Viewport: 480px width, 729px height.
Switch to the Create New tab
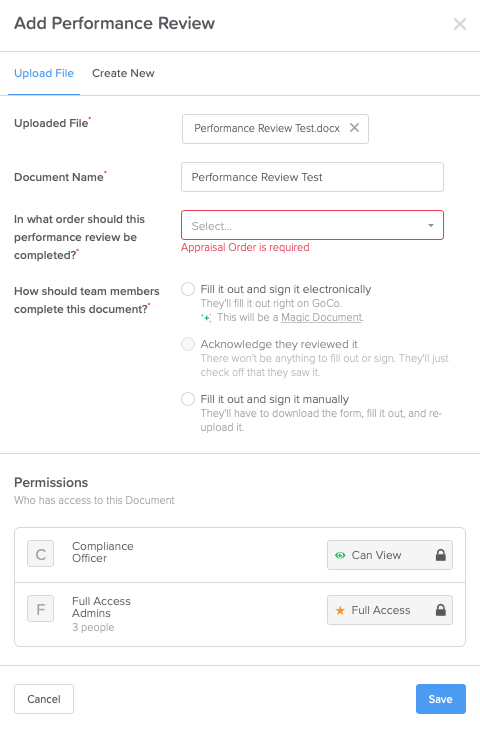click(x=123, y=73)
